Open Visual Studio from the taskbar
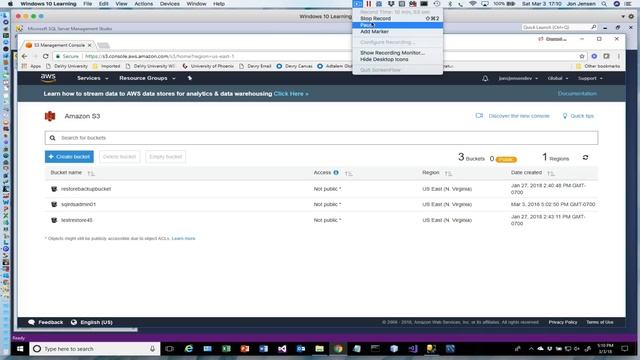Viewport: 640px width, 360px height. pyautogui.click(x=282, y=349)
